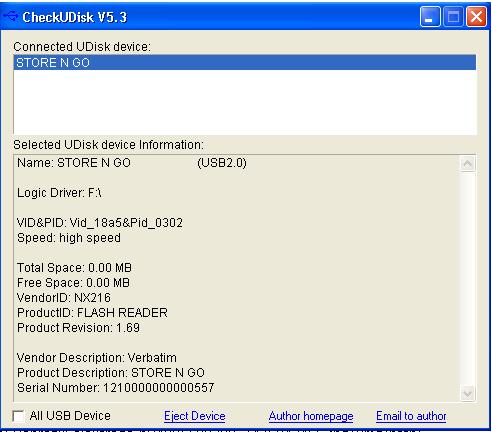
Task: Click the CheckUDisk V5.3 title bar text
Action: pyautogui.click(x=74, y=17)
